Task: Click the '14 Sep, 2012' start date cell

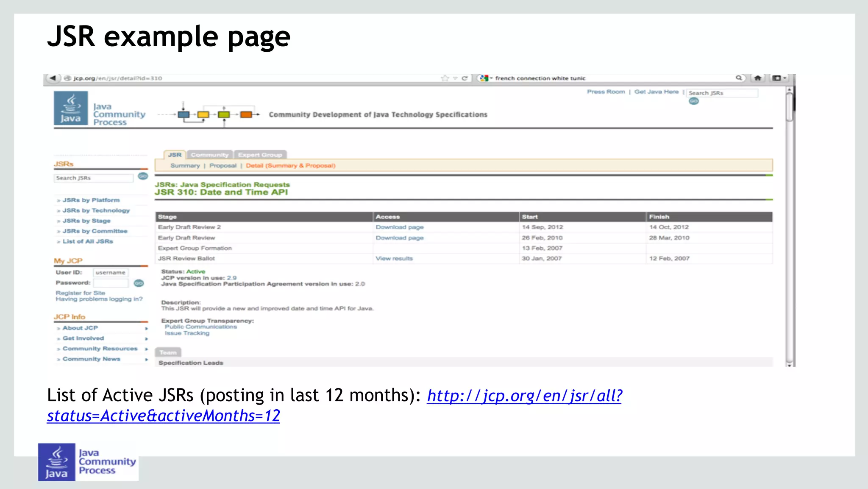Action: (x=583, y=227)
